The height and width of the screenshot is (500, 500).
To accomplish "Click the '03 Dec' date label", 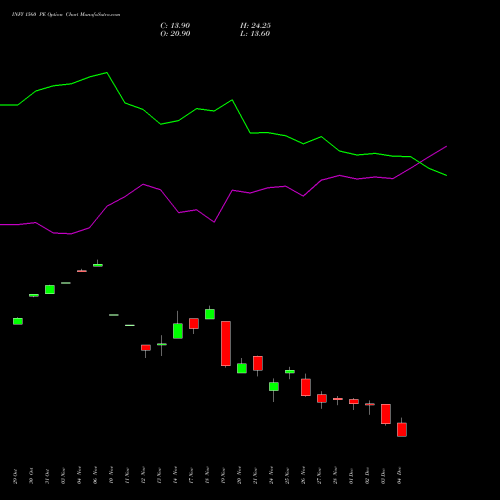I will tap(383, 476).
